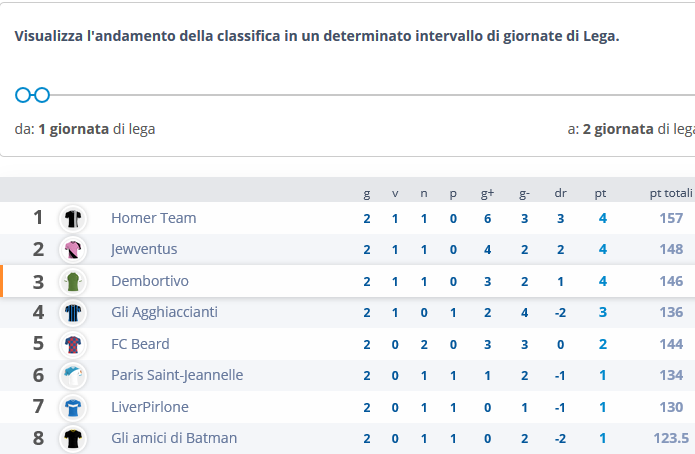Viewport: 695px width, 454px height.
Task: Click Dembortivo green jersey icon
Action: (73, 282)
